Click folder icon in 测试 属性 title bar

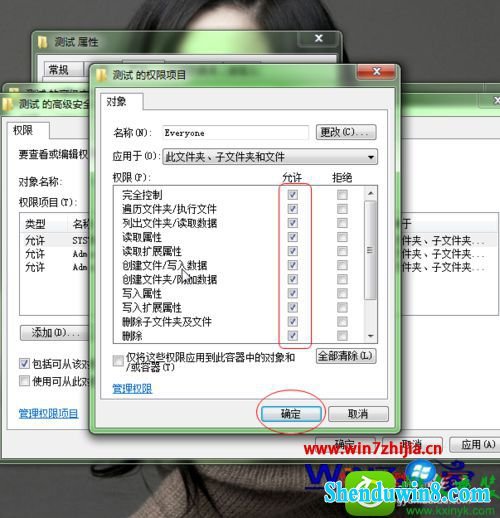pos(43,42)
